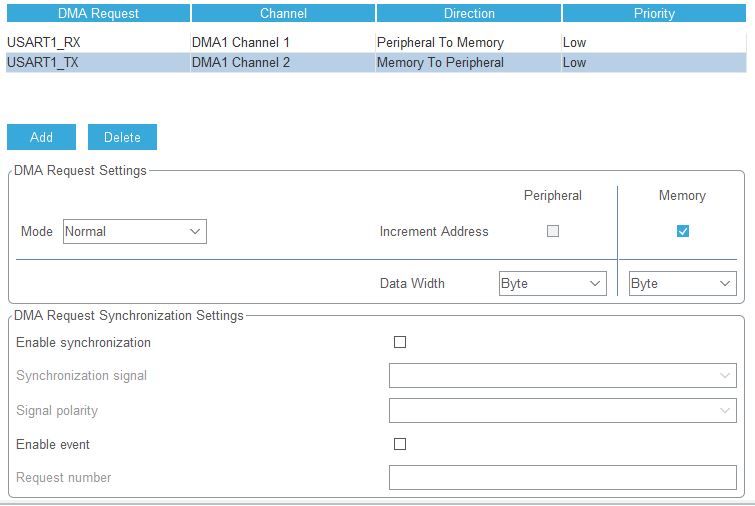Click the Priority column header
Image resolution: width=755 pixels, height=506 pixels.
(654, 13)
